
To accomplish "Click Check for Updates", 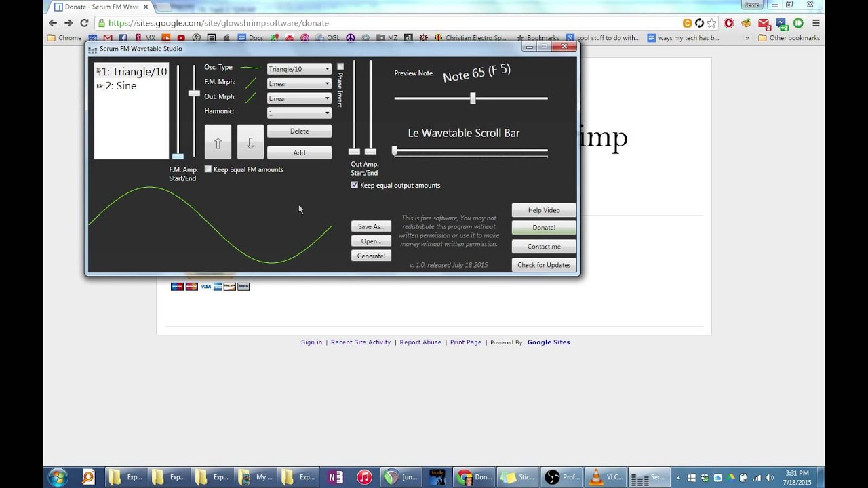I will pos(544,265).
